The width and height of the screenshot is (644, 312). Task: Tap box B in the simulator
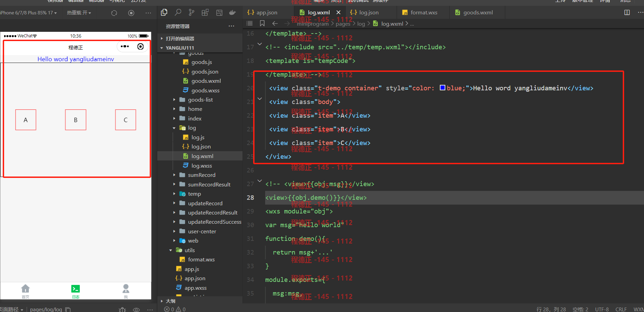coord(76,120)
